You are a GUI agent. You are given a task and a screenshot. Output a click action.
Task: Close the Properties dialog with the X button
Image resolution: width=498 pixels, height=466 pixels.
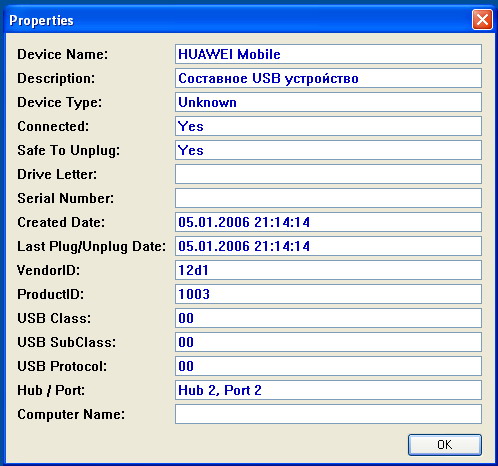(x=482, y=20)
